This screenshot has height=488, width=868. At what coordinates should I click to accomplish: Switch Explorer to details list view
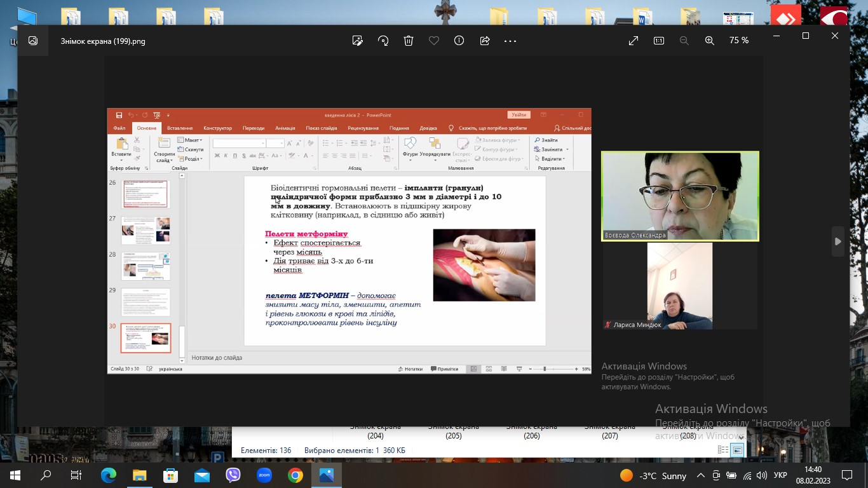coord(723,450)
